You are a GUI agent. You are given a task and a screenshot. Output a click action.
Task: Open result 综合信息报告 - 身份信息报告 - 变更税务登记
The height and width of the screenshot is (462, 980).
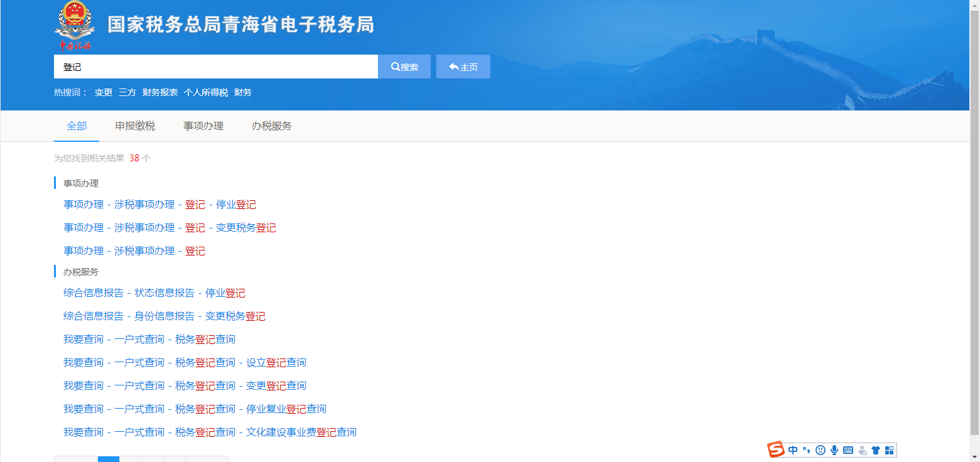coord(164,316)
